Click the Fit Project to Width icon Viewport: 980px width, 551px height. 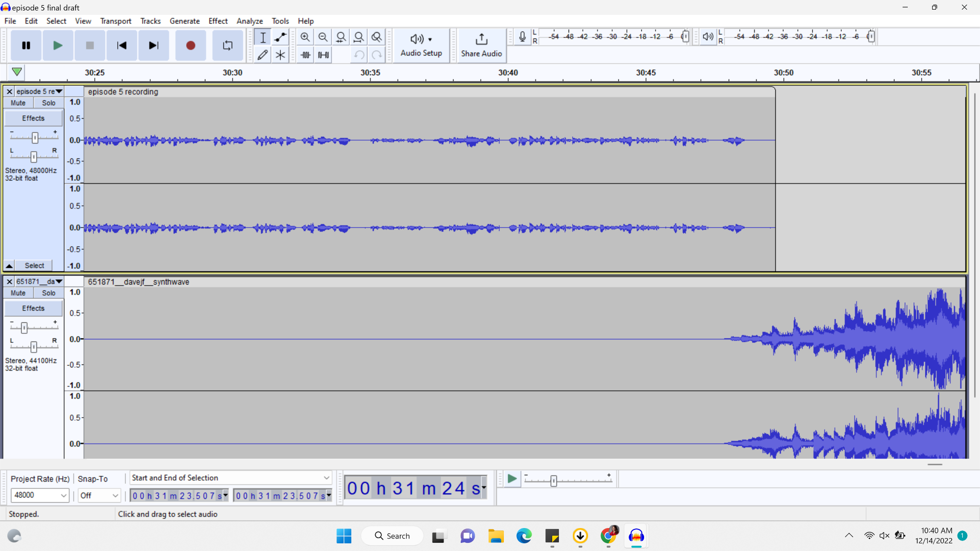tap(359, 37)
